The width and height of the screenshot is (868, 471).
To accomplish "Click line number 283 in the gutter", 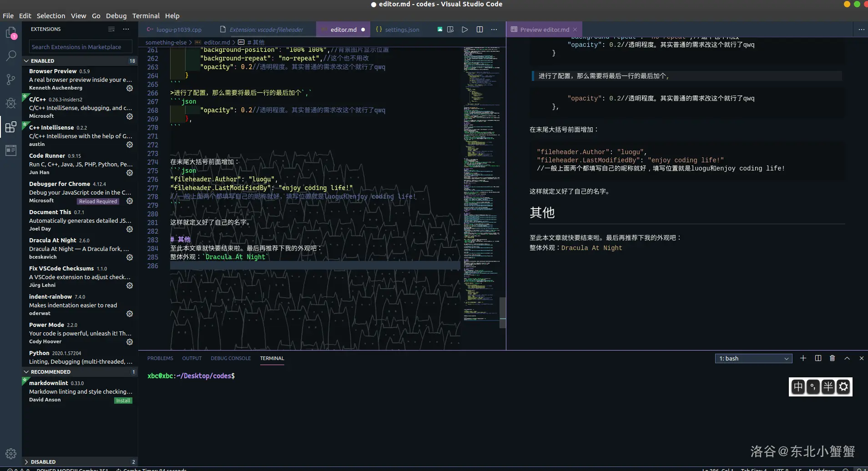I will [153, 240].
